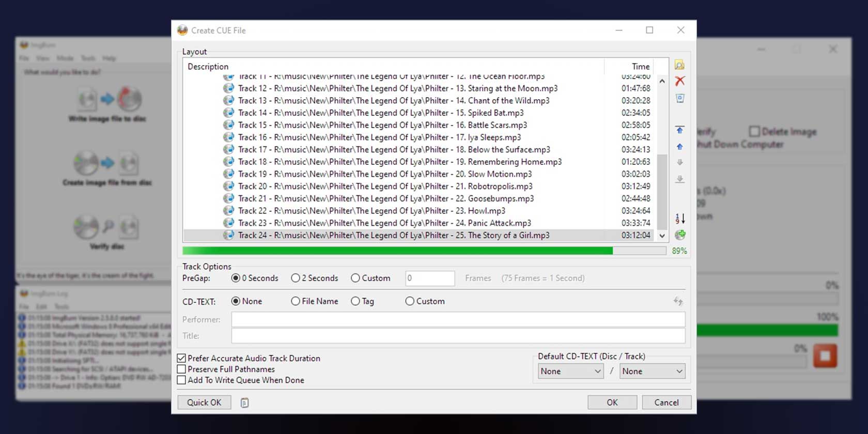Click the layout list scrollbar thumb

662,191
